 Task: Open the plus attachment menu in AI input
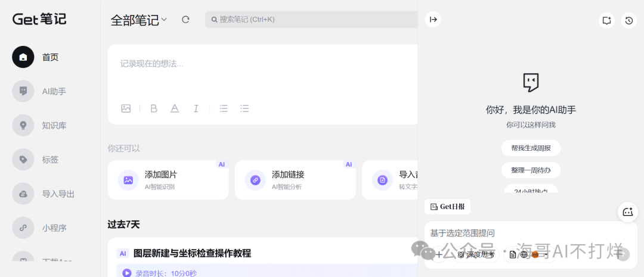[439, 254]
